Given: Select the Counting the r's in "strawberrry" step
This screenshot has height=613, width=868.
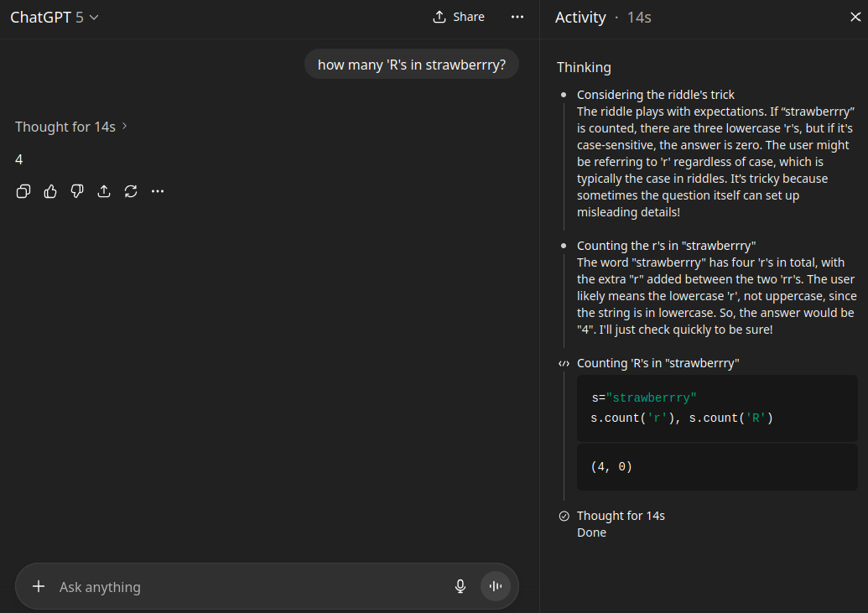Looking at the screenshot, I should click(x=666, y=246).
